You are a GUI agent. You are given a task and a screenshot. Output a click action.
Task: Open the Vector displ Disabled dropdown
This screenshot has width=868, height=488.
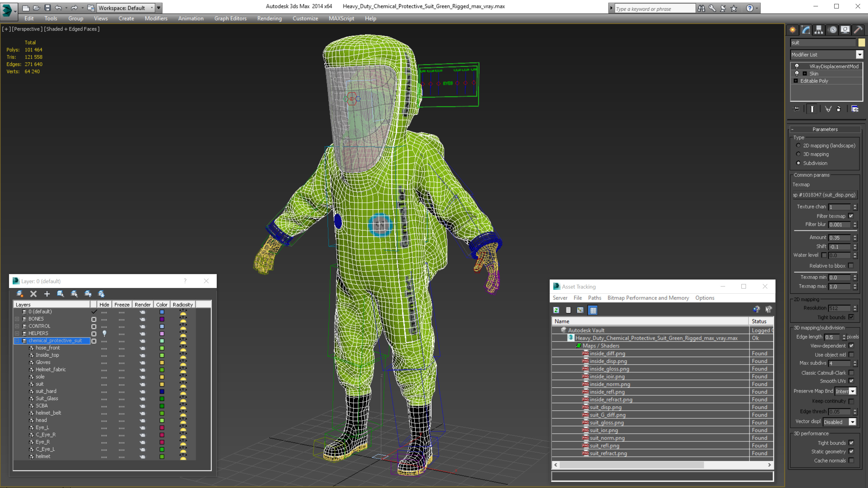point(852,422)
